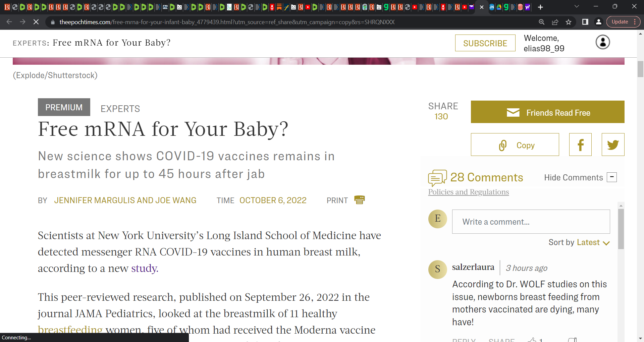Screen dimensions: 644x342
Task: Collapse comments with Hide Comments toggle
Action: 612,177
